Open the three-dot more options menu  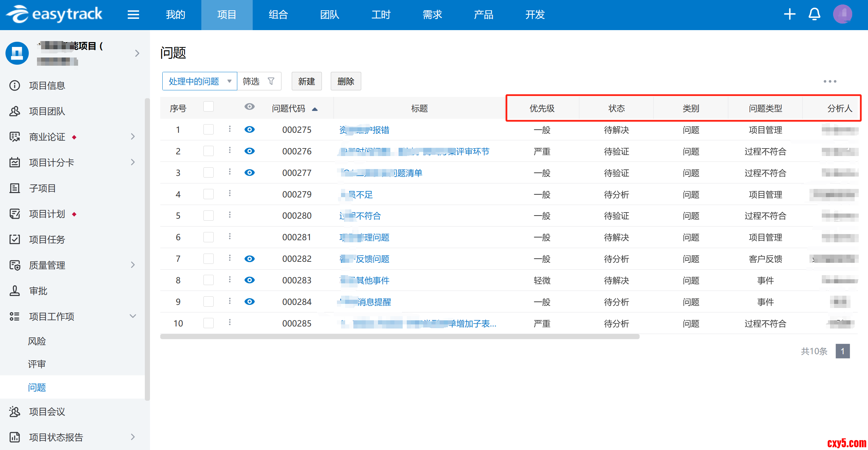pyautogui.click(x=830, y=81)
